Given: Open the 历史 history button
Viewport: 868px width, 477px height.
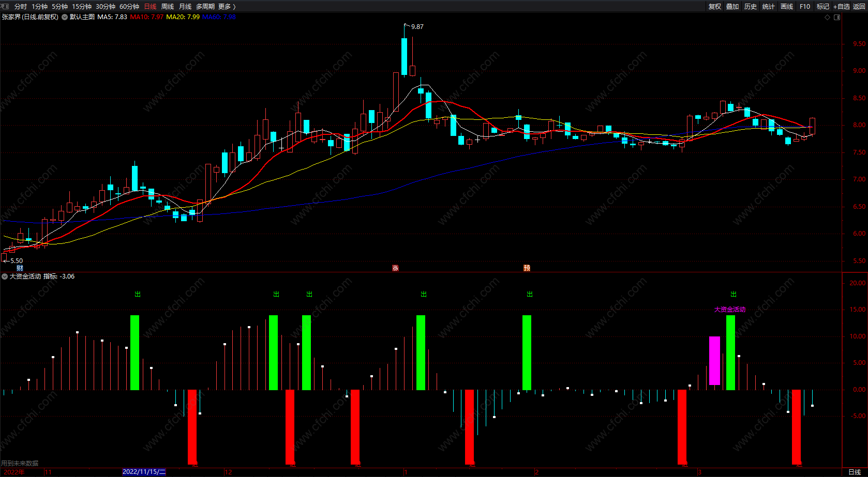Looking at the screenshot, I should click(x=751, y=7).
